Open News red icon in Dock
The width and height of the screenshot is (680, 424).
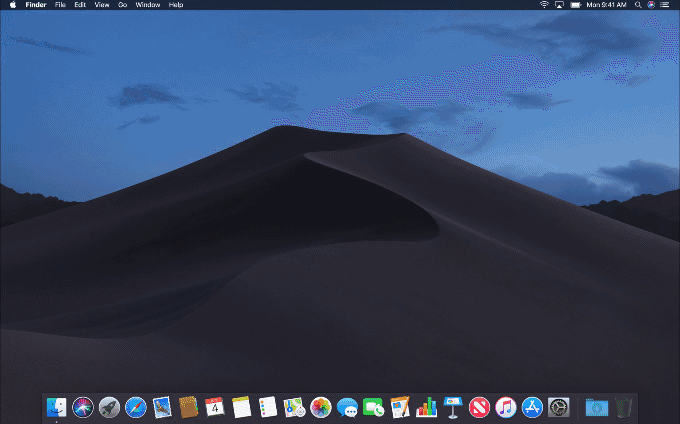coord(479,408)
